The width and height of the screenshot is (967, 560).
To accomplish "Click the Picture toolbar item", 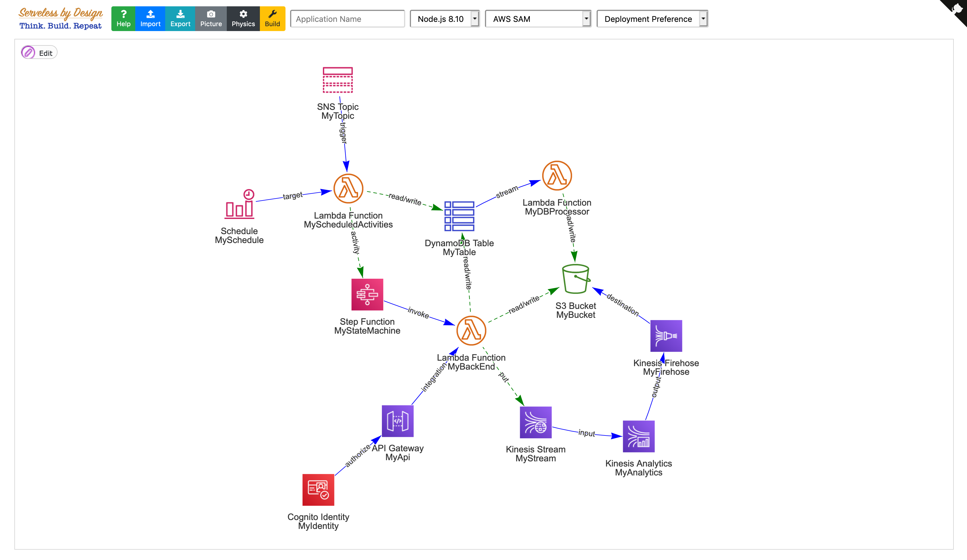I will tap(211, 18).
